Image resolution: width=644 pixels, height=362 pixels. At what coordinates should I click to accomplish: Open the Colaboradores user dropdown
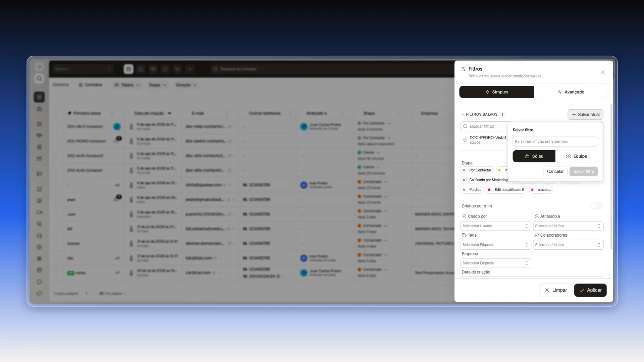point(568,245)
